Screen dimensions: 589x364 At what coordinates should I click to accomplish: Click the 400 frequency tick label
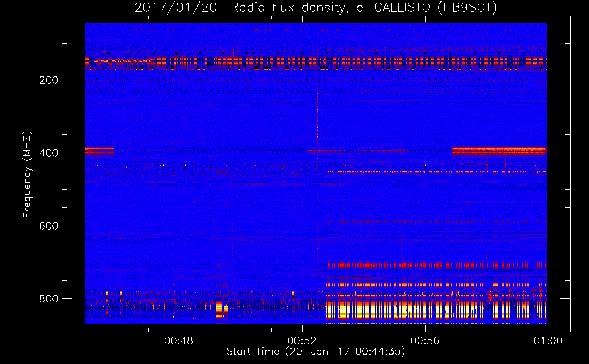pos(49,153)
